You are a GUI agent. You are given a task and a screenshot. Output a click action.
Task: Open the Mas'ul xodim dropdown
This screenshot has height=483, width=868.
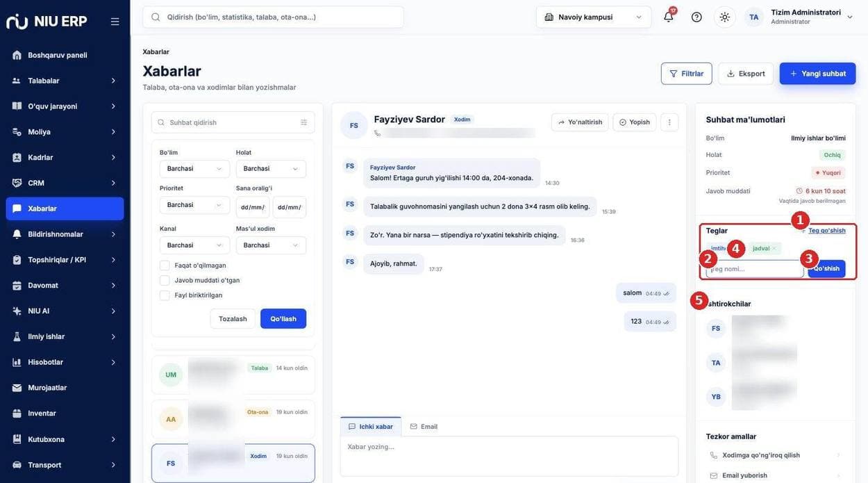point(271,245)
